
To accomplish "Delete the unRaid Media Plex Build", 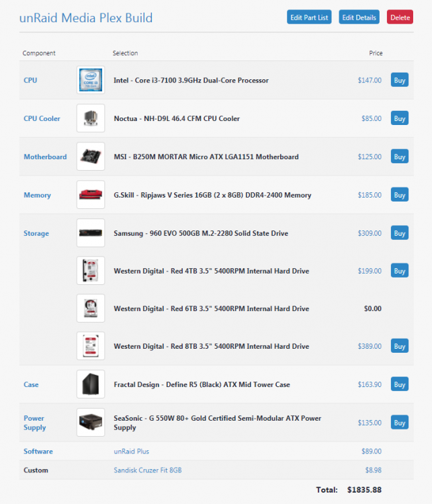I will [x=400, y=17].
